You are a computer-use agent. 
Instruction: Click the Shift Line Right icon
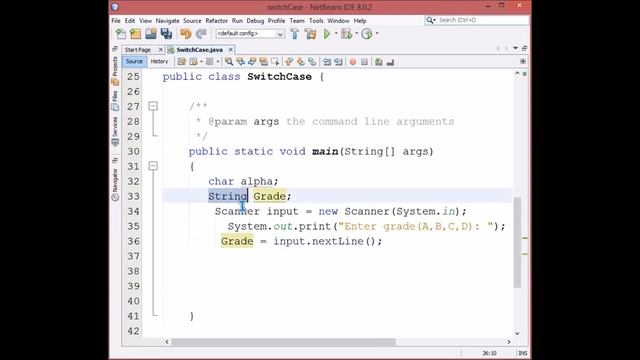click(x=338, y=62)
